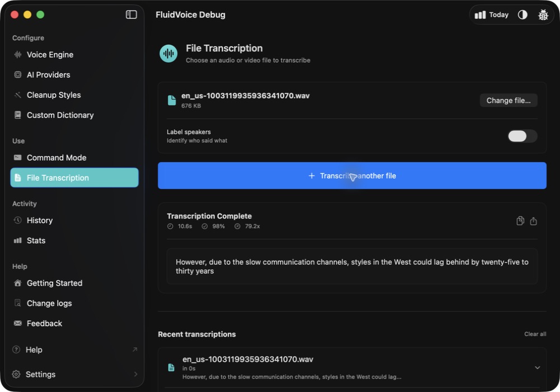Expand the recent en_us wav entry
The width and height of the screenshot is (560, 392).
pyautogui.click(x=537, y=367)
